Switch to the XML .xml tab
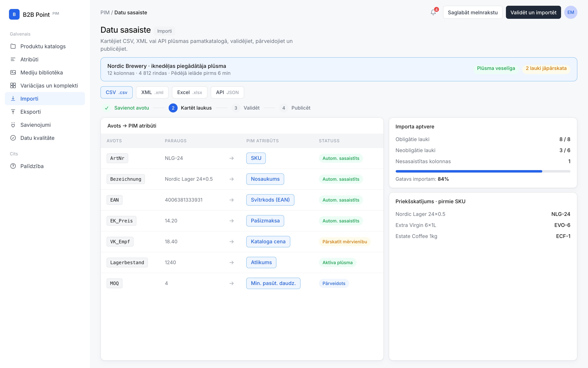Screen dimensions: 588x368 152,92
